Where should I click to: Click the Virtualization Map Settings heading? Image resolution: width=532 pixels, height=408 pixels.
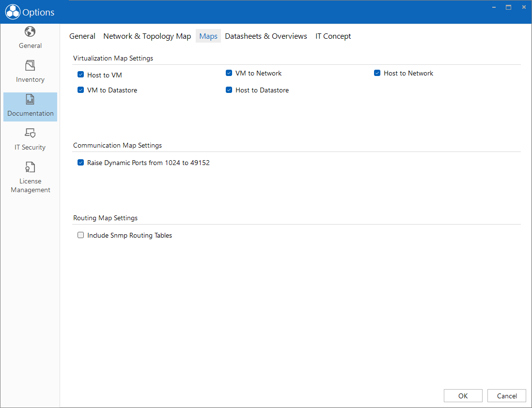click(x=113, y=58)
